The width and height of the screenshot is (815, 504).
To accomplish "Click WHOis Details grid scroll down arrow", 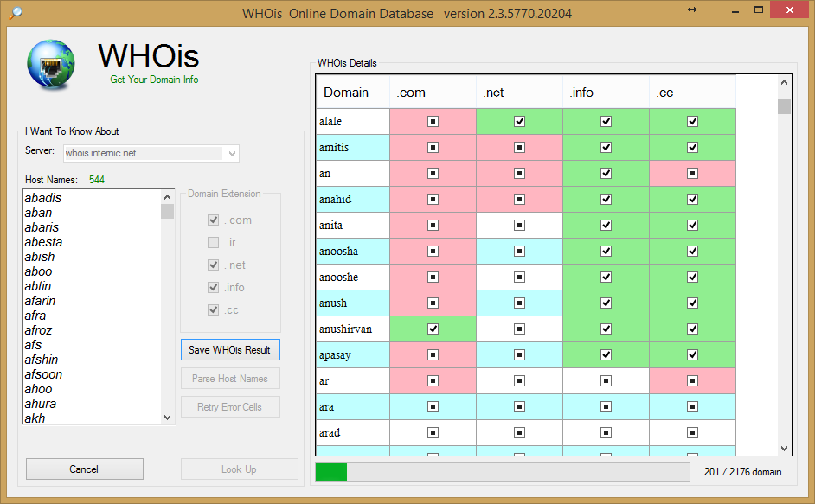I will click(784, 449).
